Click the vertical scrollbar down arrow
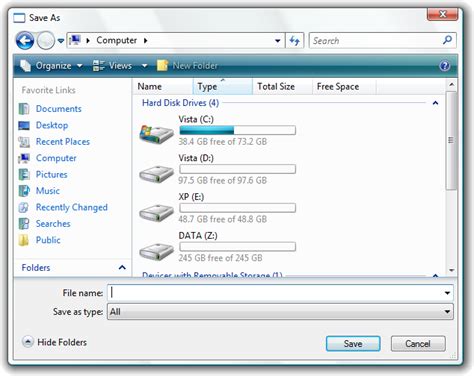 point(452,270)
